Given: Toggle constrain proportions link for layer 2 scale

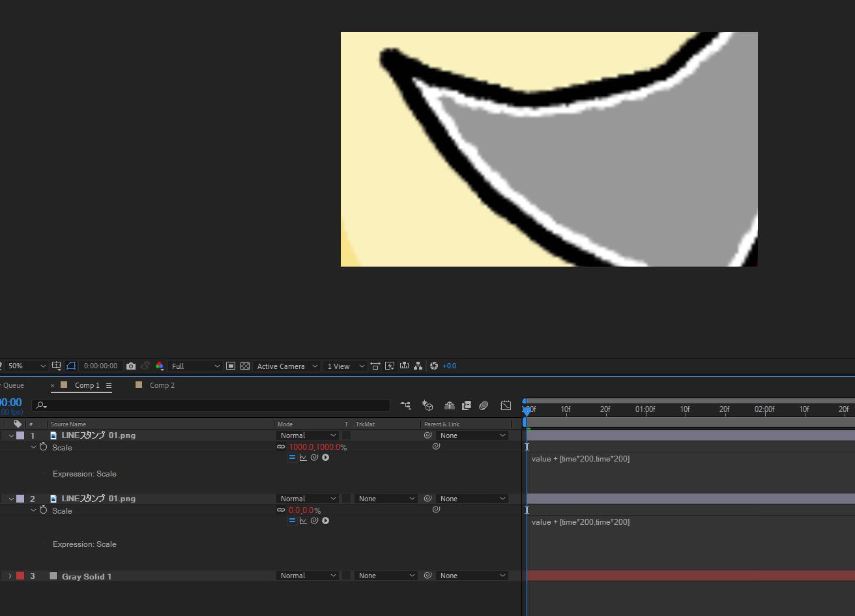Looking at the screenshot, I should click(281, 510).
